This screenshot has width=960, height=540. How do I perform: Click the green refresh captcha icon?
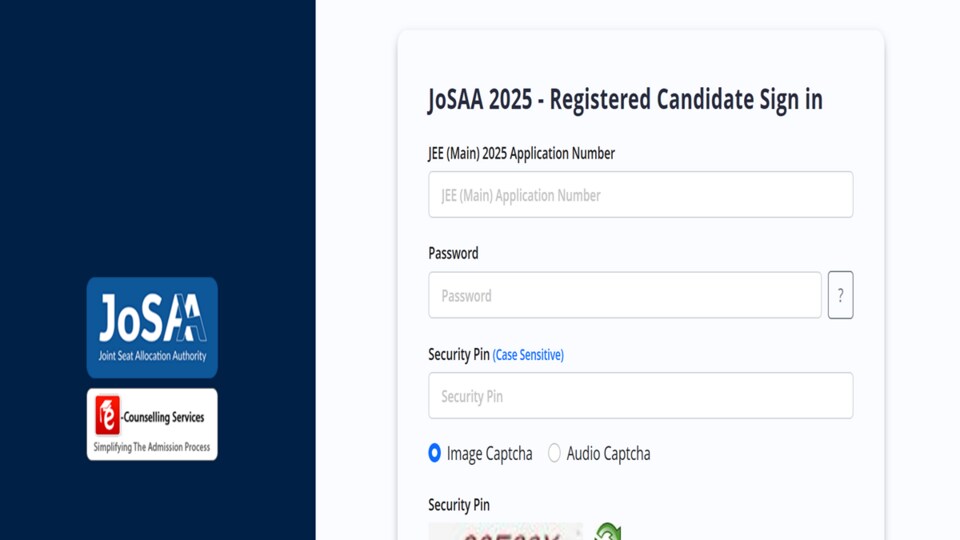tap(608, 531)
